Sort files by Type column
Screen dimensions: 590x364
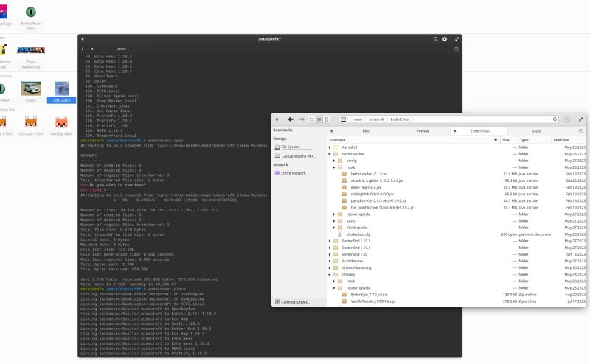(534, 140)
